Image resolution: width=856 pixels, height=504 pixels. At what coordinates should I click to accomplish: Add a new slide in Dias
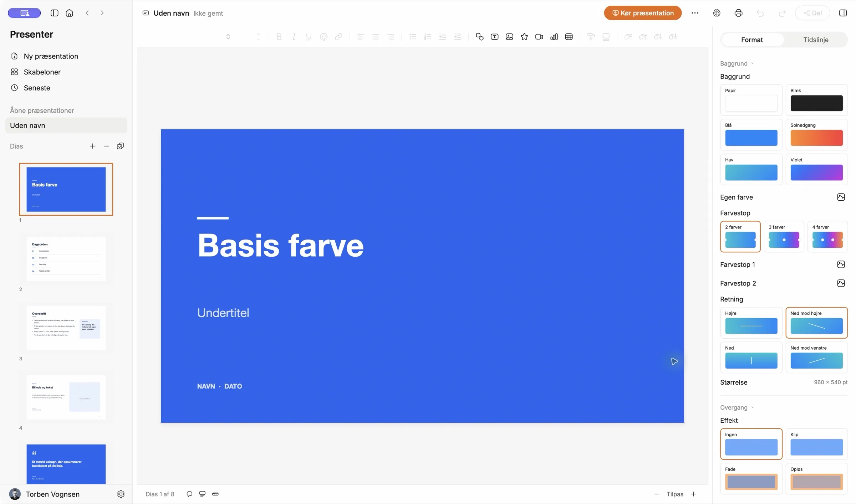pos(93,146)
